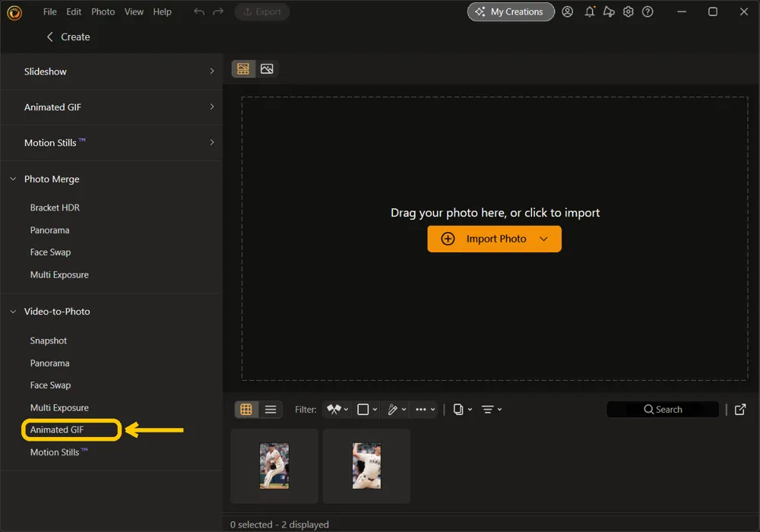
Task: Click the '0 selected - 2 displayed' status text
Action: (x=279, y=524)
